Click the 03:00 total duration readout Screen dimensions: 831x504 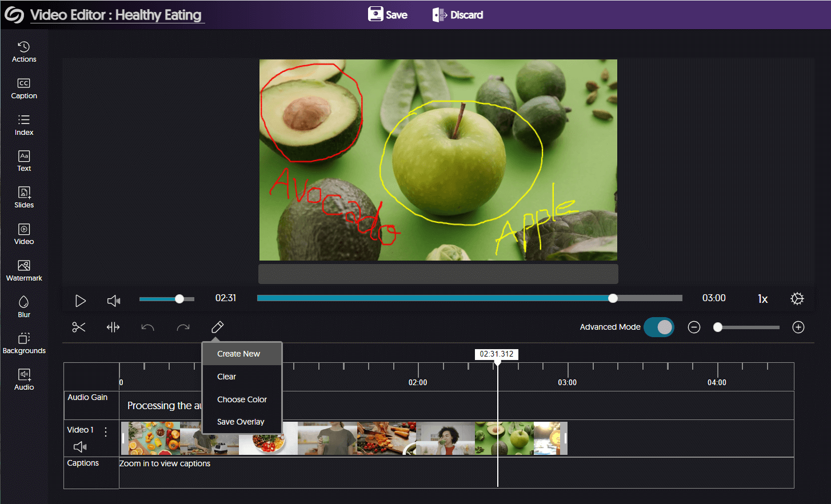[714, 298]
